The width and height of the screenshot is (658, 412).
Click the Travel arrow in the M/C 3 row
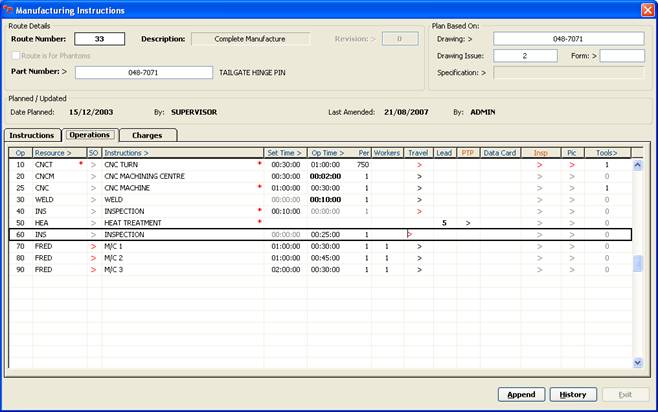pos(419,270)
